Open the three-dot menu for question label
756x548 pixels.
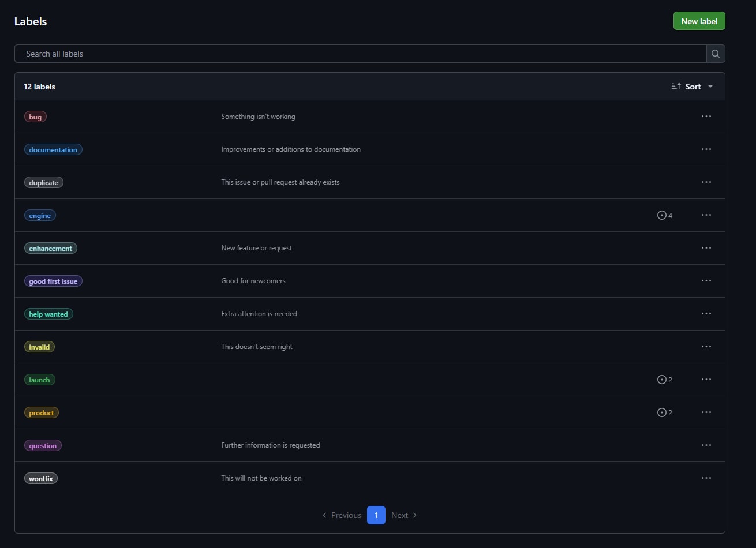(x=706, y=445)
